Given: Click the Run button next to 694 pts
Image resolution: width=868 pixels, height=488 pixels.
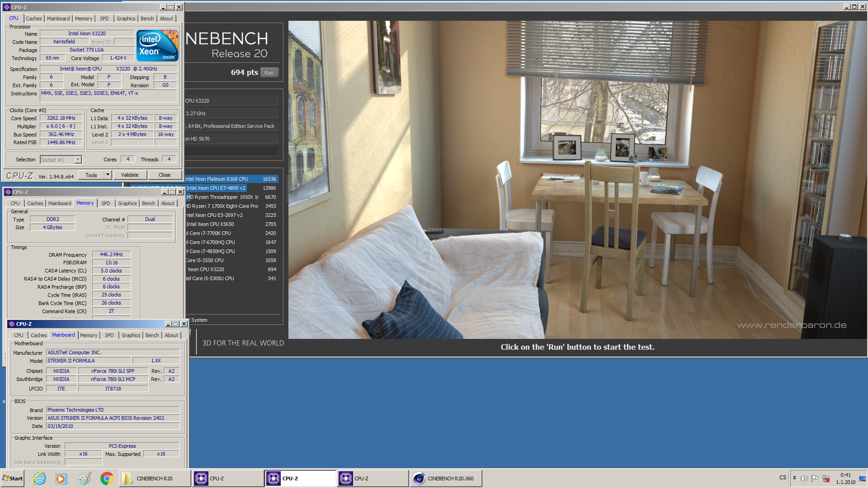Looking at the screenshot, I should click(x=269, y=73).
